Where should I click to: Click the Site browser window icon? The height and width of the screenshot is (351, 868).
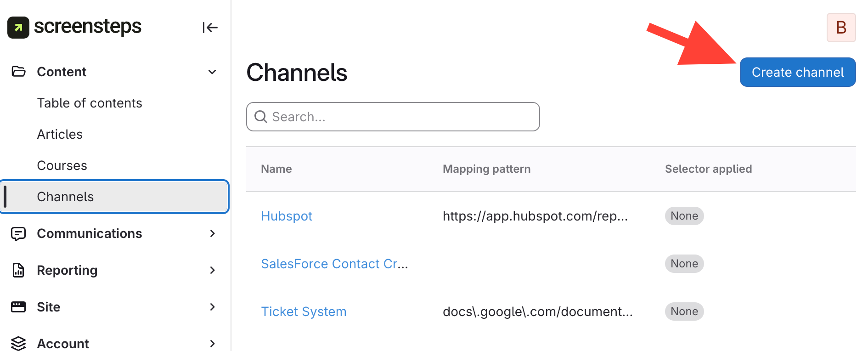coord(18,307)
